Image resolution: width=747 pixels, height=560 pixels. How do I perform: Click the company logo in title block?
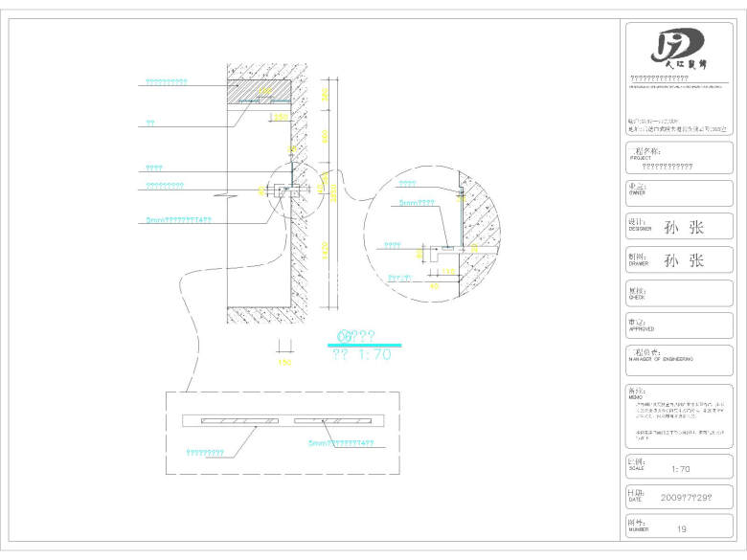pyautogui.click(x=679, y=47)
